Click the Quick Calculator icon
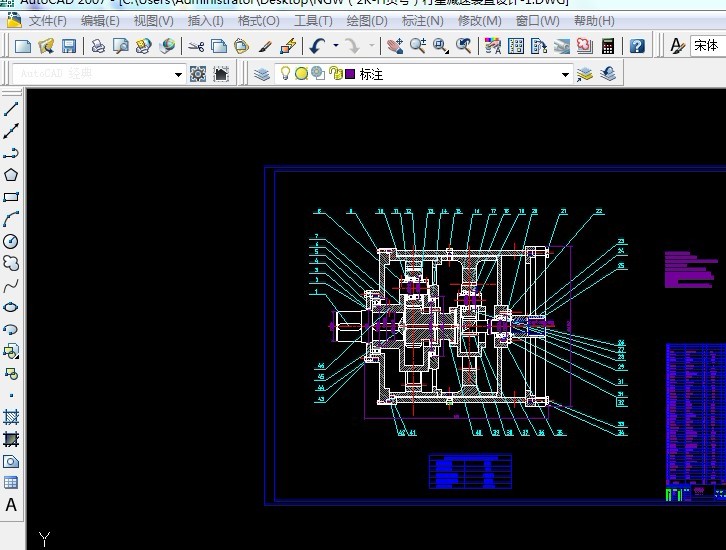 click(x=607, y=45)
